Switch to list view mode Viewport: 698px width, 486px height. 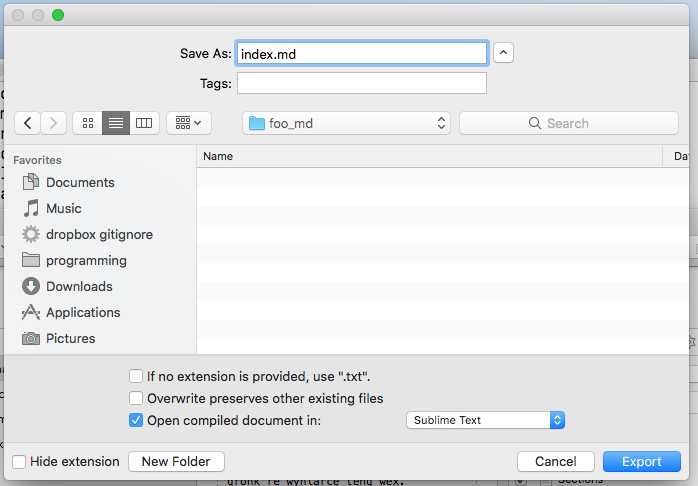pyautogui.click(x=116, y=123)
